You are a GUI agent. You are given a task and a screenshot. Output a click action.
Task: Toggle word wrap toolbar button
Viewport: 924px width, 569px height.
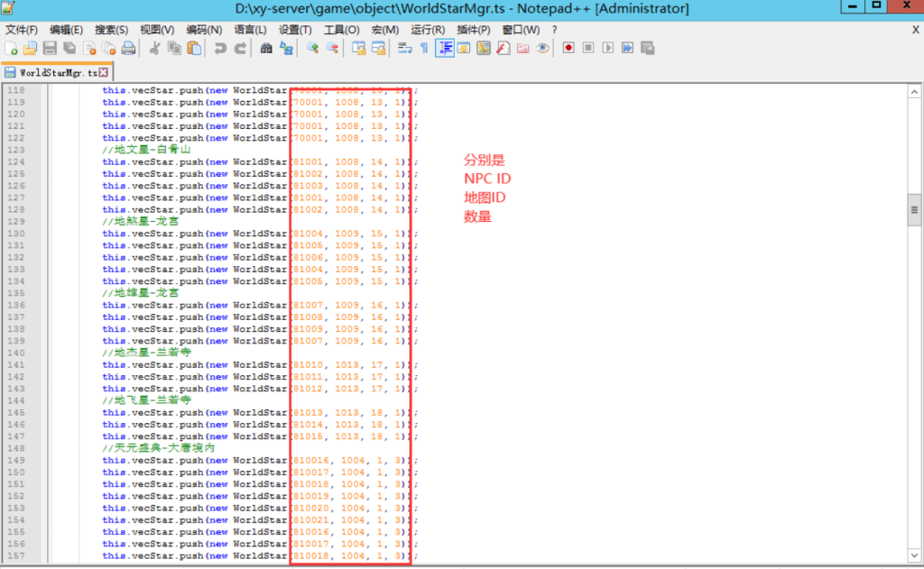(404, 49)
